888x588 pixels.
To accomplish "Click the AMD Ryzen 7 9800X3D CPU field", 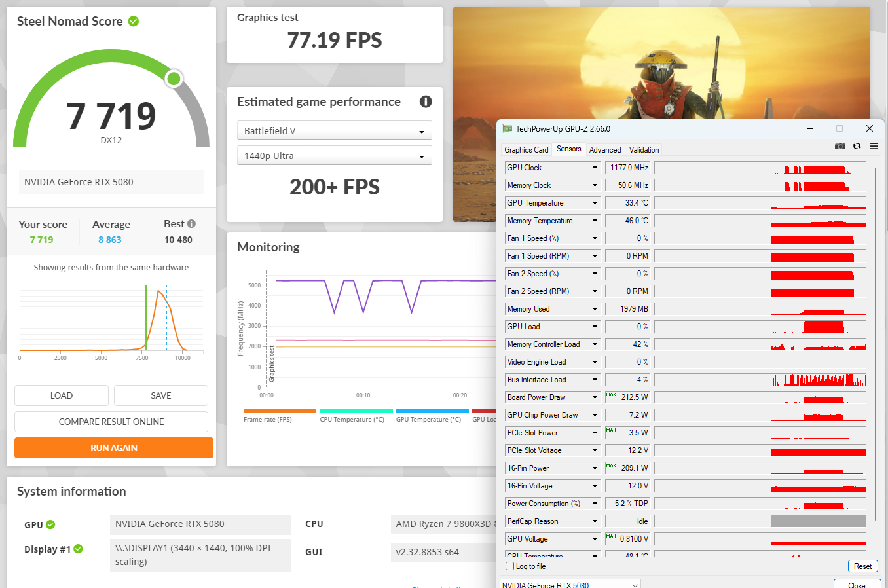I will pos(444,524).
